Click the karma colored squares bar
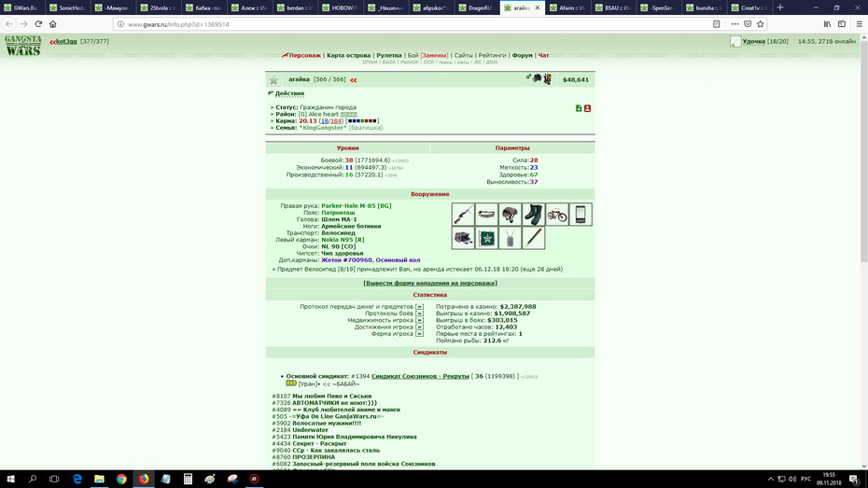 362,121
